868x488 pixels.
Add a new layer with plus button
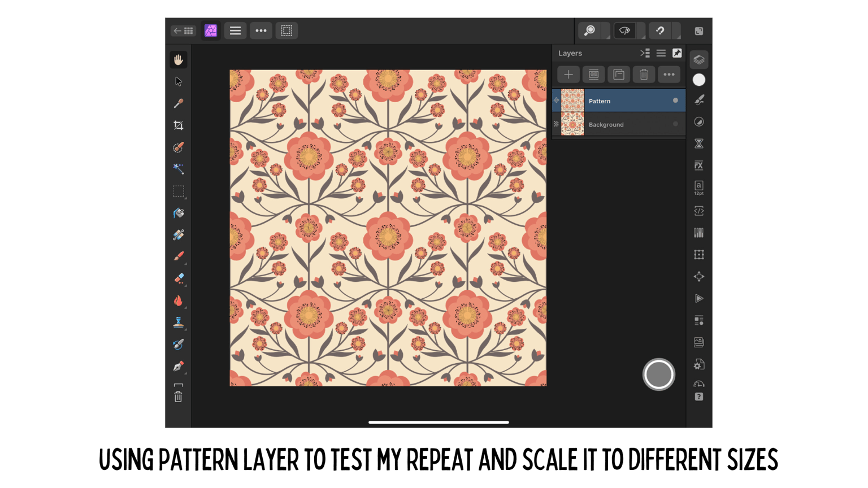pos(568,75)
